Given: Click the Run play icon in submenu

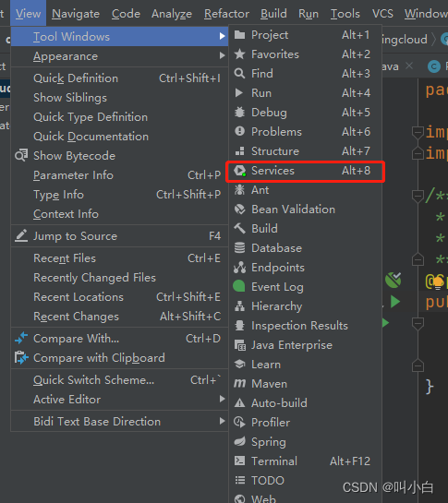Looking at the screenshot, I should (x=239, y=93).
